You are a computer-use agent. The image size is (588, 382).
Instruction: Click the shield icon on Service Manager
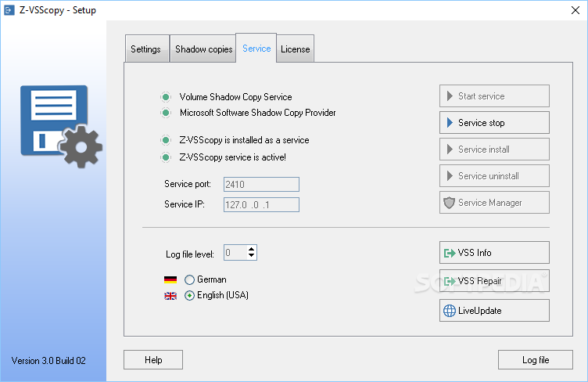coord(449,203)
